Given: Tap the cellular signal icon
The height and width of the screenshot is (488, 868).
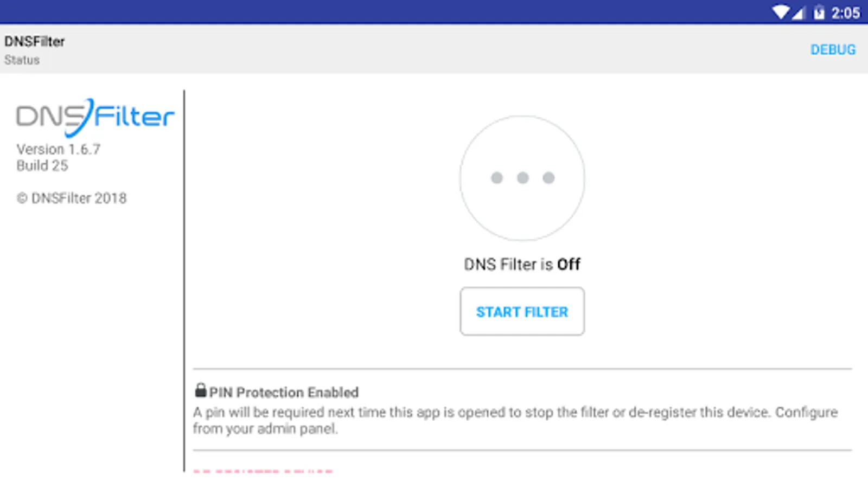Looking at the screenshot, I should pyautogui.click(x=798, y=13).
